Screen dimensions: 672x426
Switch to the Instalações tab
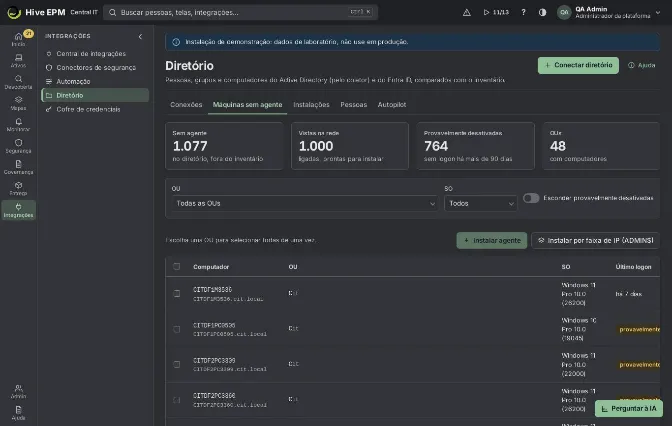tap(311, 105)
